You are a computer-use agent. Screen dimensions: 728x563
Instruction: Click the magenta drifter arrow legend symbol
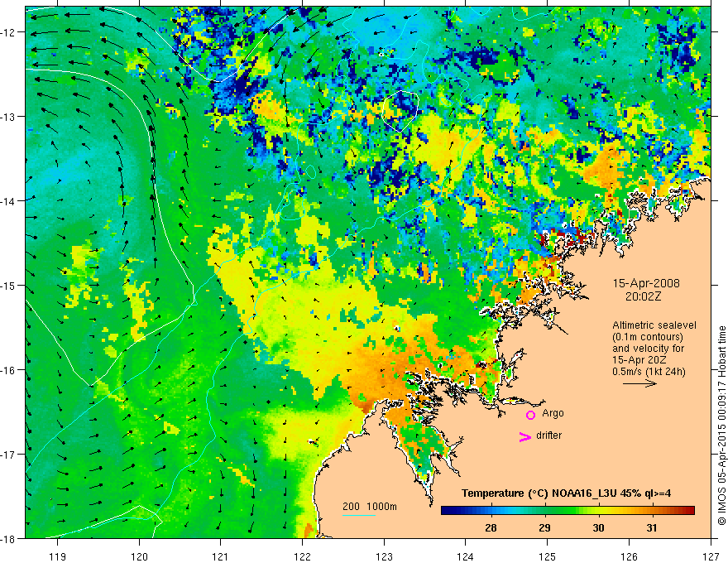tap(525, 436)
